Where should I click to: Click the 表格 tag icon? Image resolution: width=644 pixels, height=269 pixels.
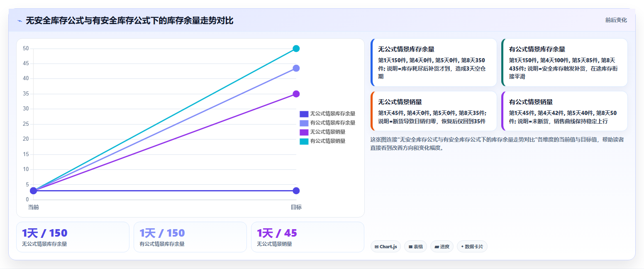(x=410, y=247)
